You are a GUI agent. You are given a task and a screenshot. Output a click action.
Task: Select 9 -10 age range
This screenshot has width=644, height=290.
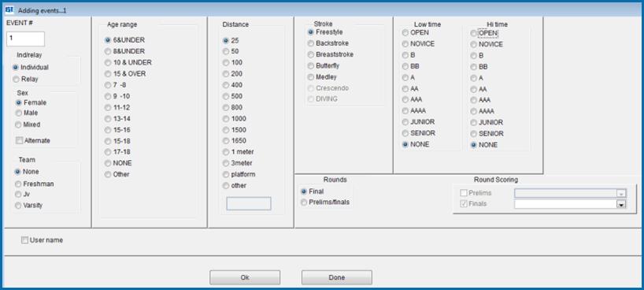(117, 96)
